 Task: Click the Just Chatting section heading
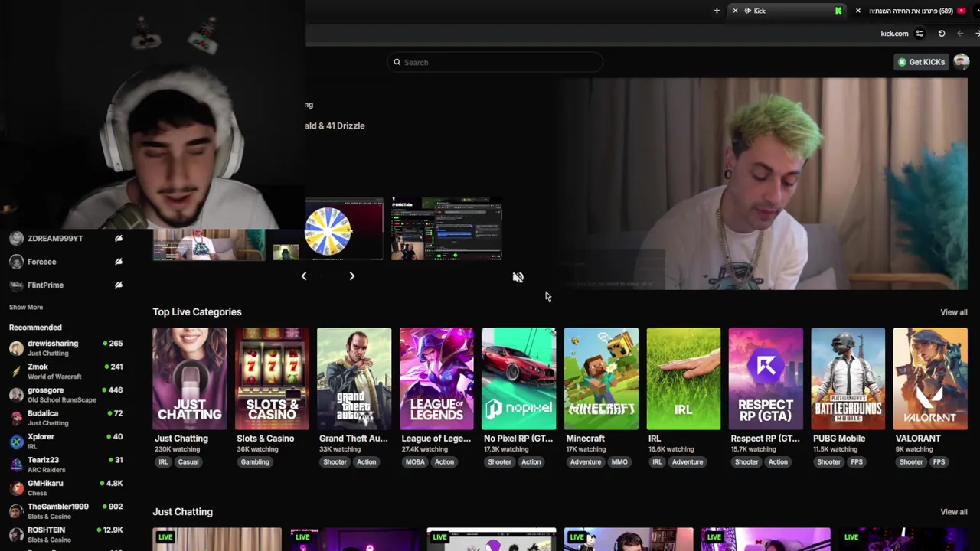pyautogui.click(x=182, y=512)
